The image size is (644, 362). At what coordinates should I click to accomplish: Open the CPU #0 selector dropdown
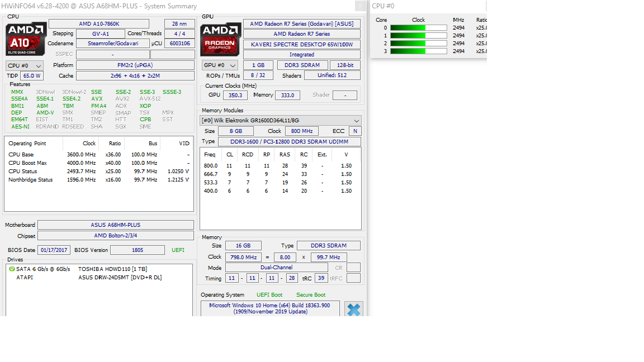tap(25, 66)
